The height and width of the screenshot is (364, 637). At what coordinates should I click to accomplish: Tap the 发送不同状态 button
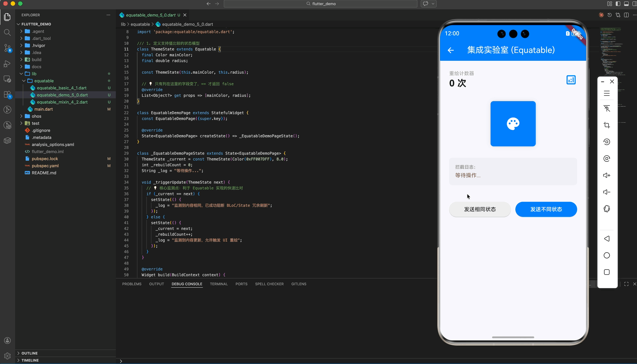tap(546, 209)
